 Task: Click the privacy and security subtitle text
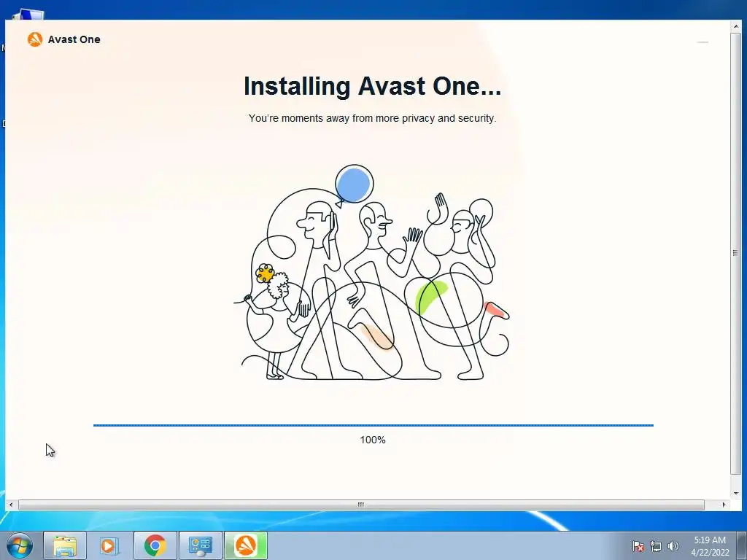[372, 118]
